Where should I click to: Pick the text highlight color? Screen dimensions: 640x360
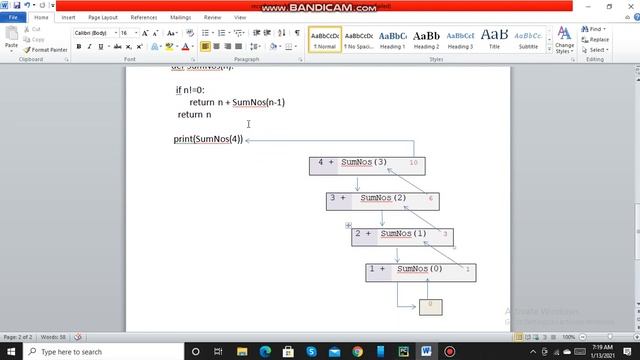pos(169,47)
